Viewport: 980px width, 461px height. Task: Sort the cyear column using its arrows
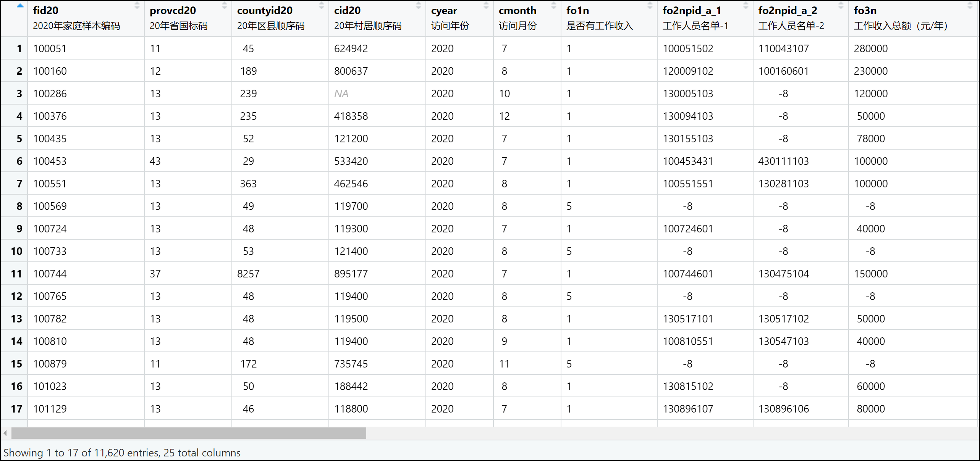[486, 6]
